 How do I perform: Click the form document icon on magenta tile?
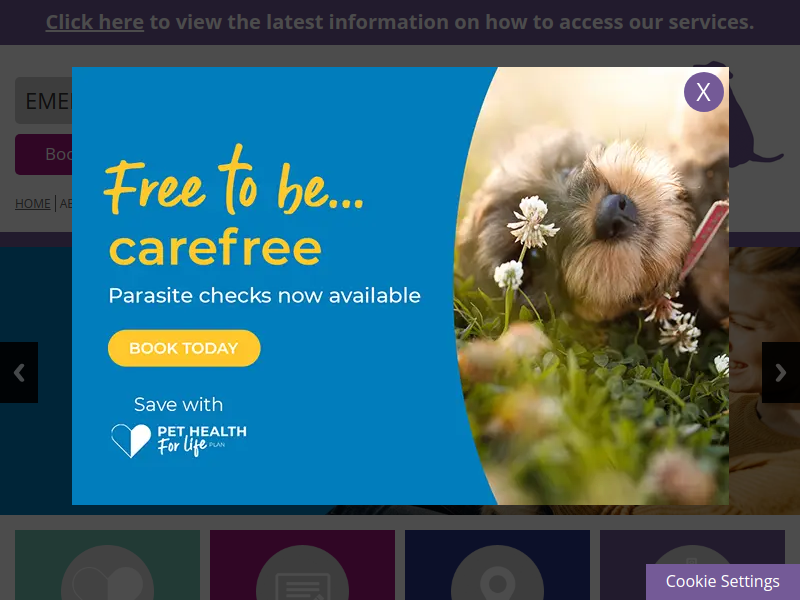[303, 574]
